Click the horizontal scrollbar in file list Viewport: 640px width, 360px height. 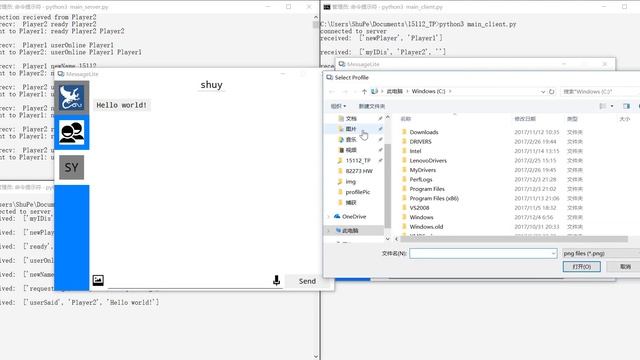click(514, 239)
